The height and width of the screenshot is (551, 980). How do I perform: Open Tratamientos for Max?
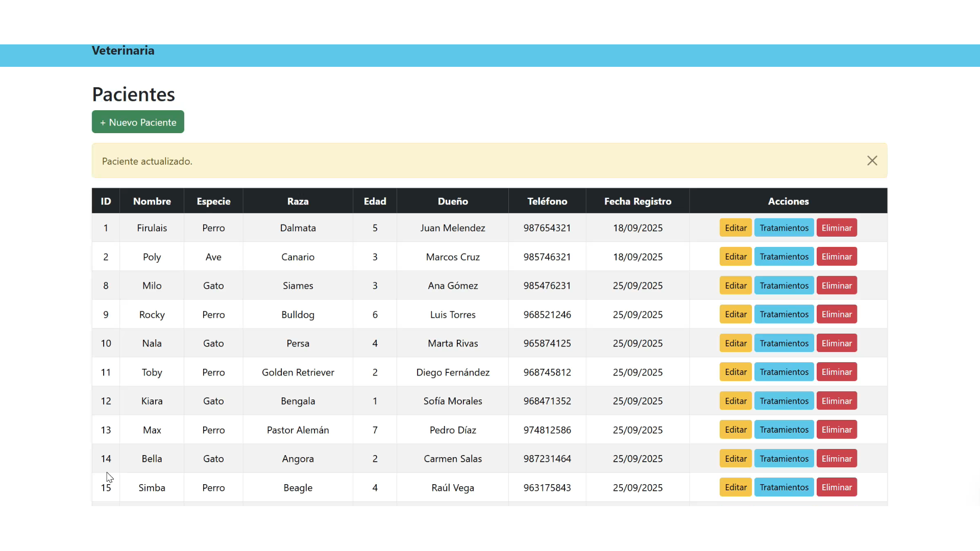click(783, 430)
